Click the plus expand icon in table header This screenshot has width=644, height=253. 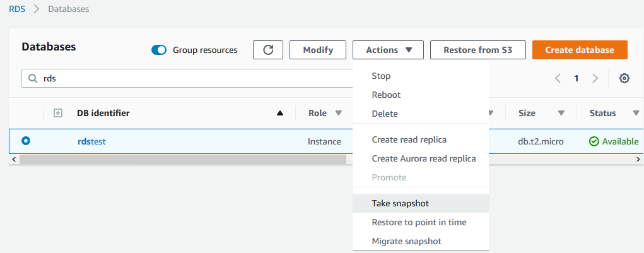[x=57, y=113]
